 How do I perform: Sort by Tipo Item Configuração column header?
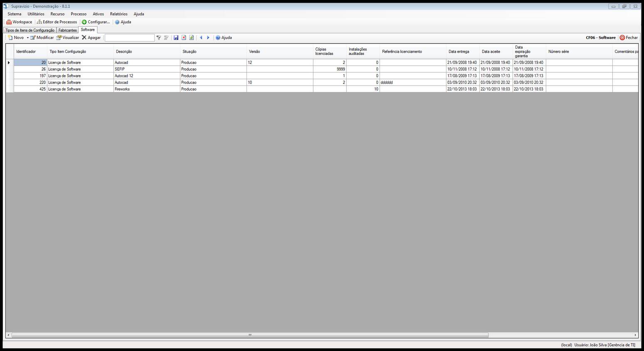point(80,52)
